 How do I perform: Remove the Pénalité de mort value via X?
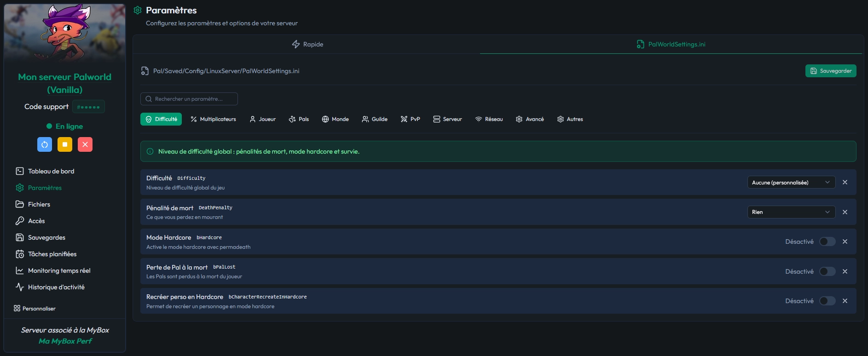845,212
